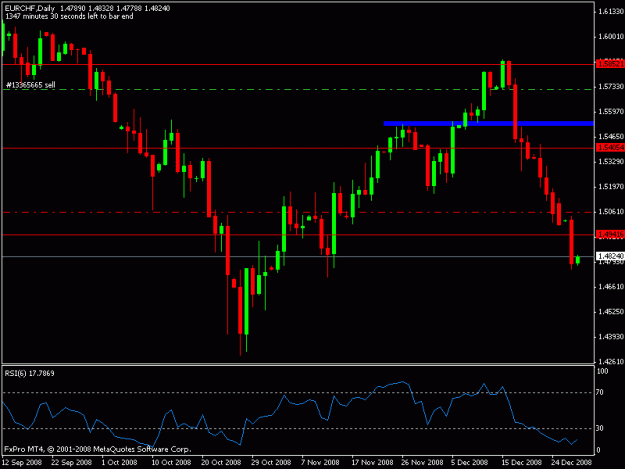The width and height of the screenshot is (625, 469).
Task: Click the '12 Sep 2008' date label
Action: click(x=22, y=462)
